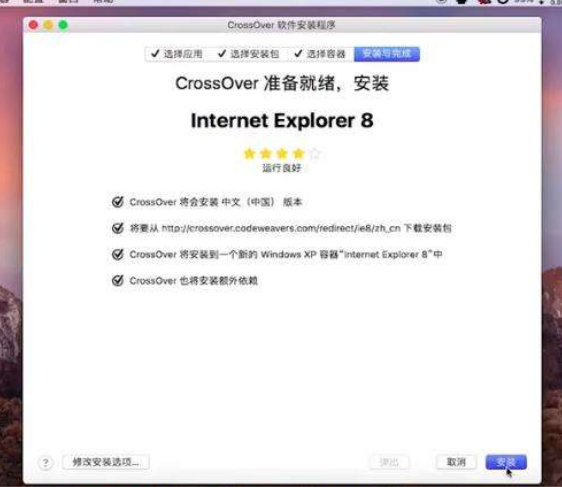Click check icon beside Windows XP 容器 line

click(x=118, y=254)
